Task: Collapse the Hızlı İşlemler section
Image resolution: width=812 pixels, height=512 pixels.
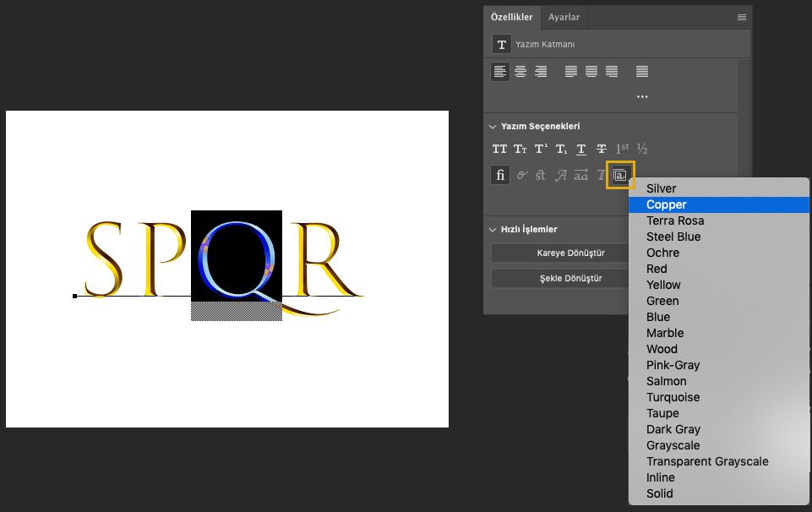Action: pyautogui.click(x=493, y=229)
